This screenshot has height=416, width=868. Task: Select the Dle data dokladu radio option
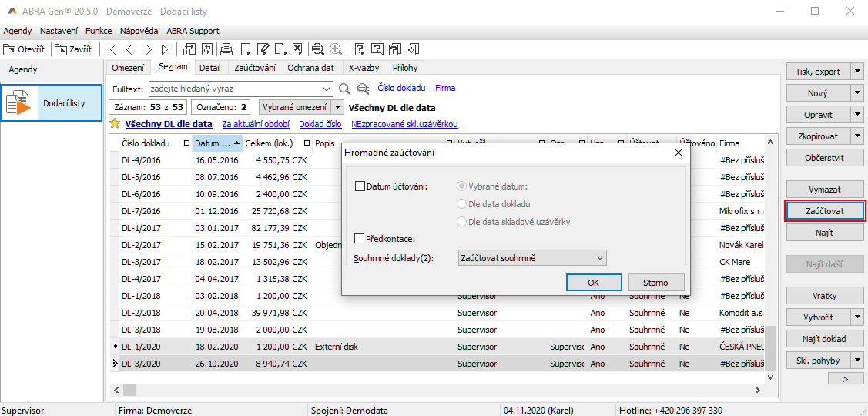[462, 204]
